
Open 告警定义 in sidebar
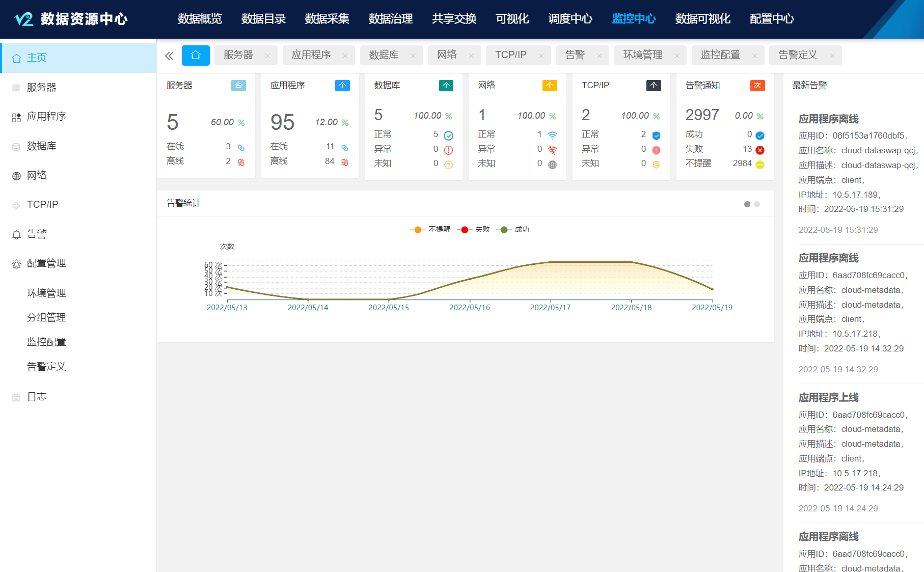pyautogui.click(x=46, y=366)
